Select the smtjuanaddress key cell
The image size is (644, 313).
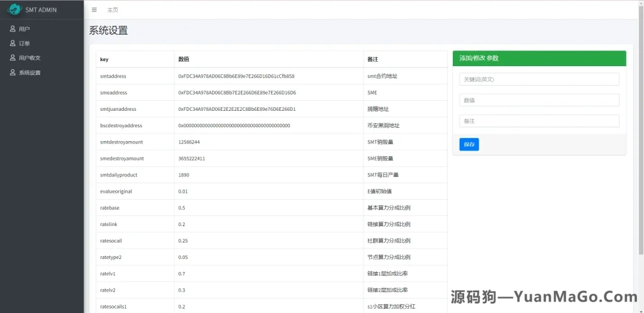click(x=135, y=109)
